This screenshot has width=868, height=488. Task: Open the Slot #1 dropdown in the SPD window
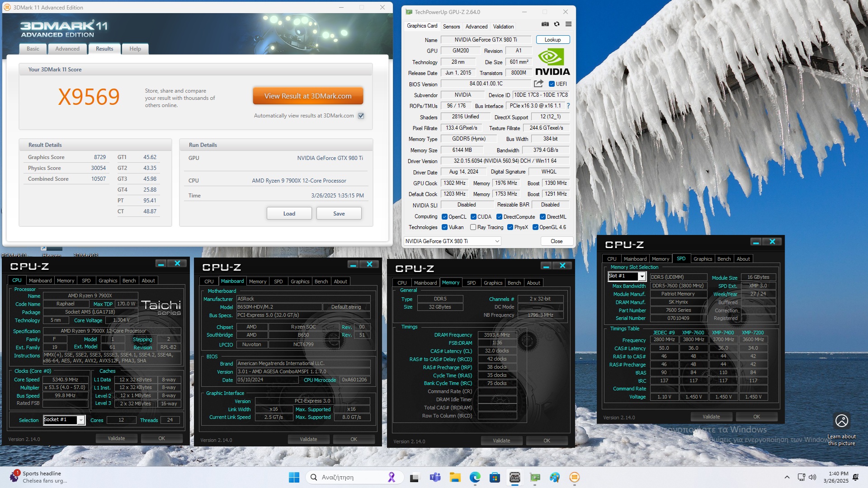tap(627, 276)
